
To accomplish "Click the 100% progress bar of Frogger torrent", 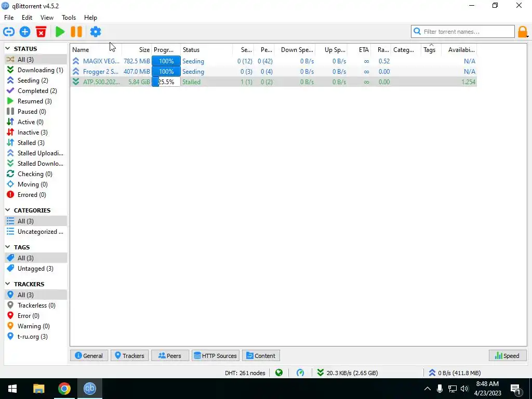I will tap(166, 72).
